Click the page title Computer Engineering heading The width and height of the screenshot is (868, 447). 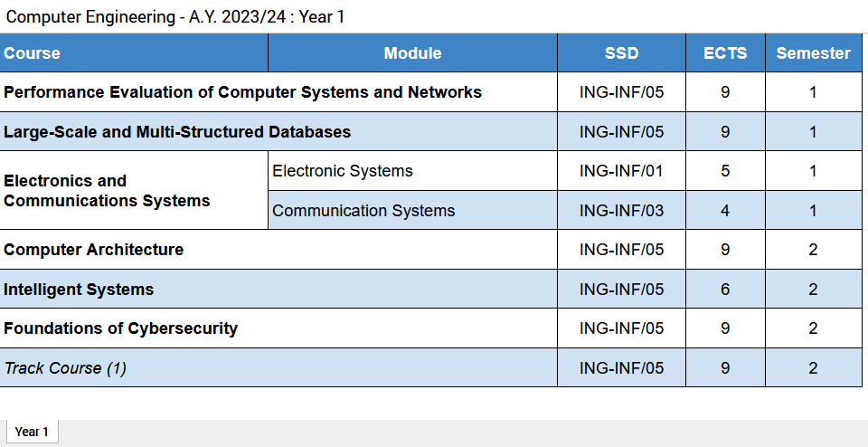click(x=175, y=16)
